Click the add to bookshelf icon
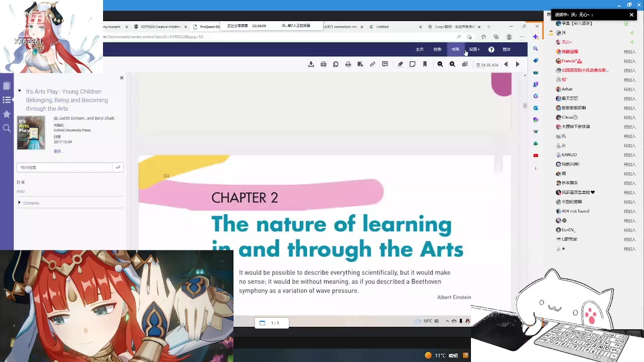The width and height of the screenshot is (644, 362). (360, 64)
